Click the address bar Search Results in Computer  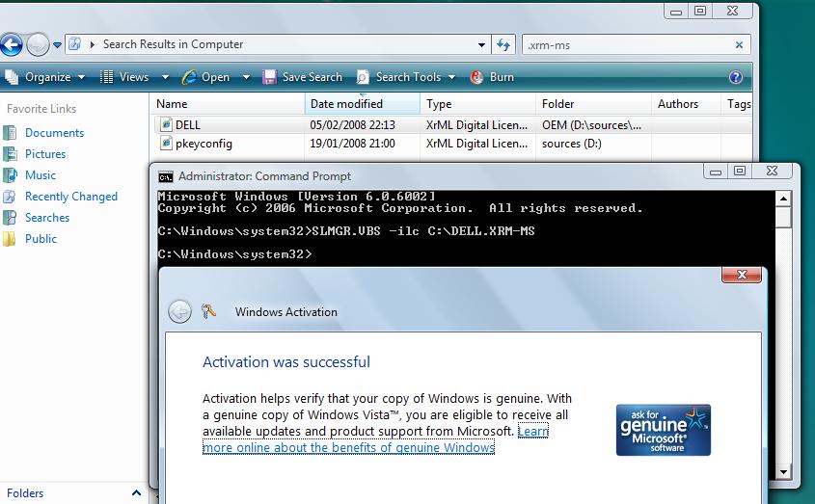pos(173,44)
